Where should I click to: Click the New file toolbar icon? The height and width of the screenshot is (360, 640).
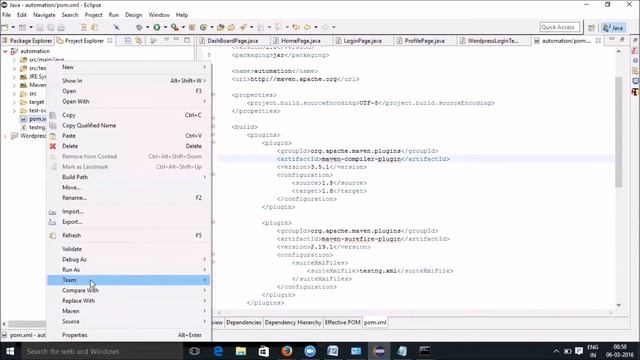pyautogui.click(x=5, y=27)
